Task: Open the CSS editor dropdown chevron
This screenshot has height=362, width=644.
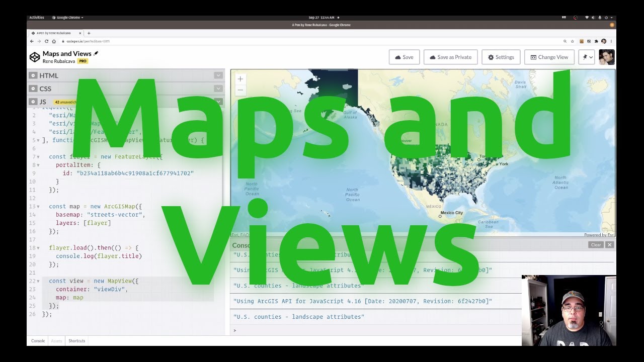Action: point(218,88)
